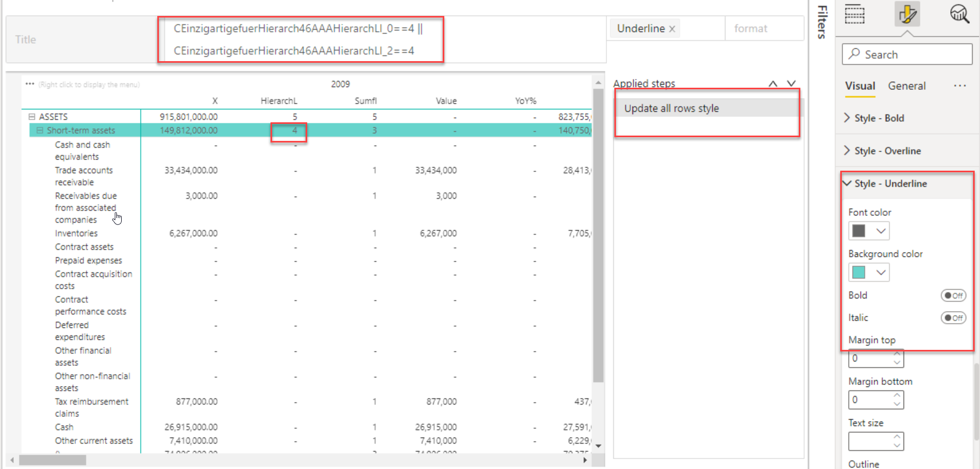Click the horizontal scrollbar thumb
The image size is (980, 469).
53,460
